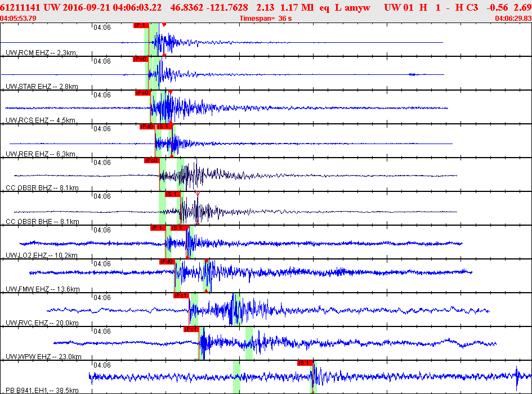This screenshot has width=532, height=394.
Task: Click window start time 04:05:53.79
Action: pos(18,19)
